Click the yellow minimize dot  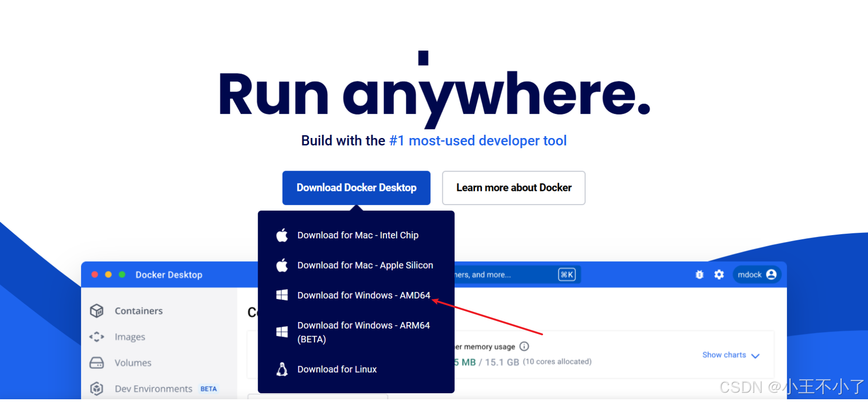tap(109, 275)
